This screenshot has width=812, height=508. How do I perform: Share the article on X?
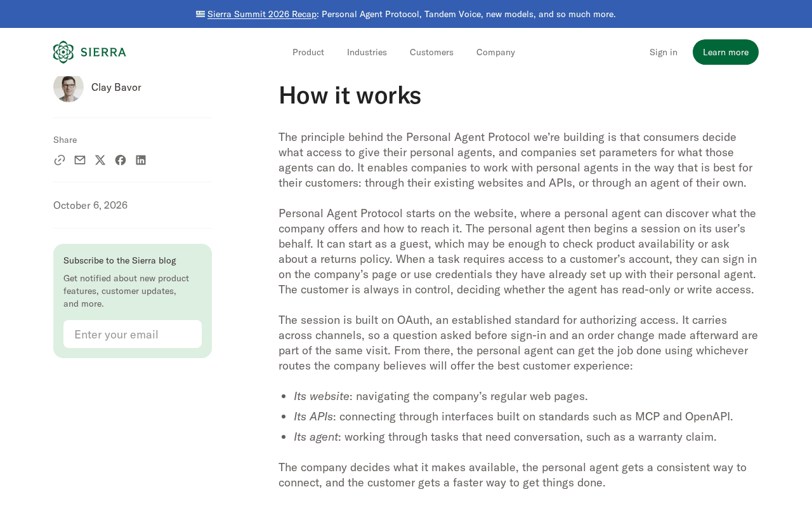coord(100,160)
